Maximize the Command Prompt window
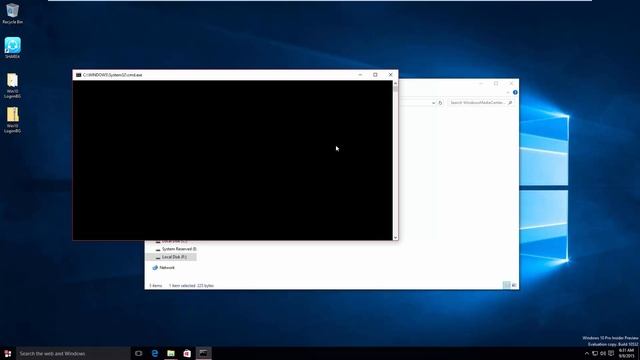Viewport: 640px width, 360px height. 375,75
